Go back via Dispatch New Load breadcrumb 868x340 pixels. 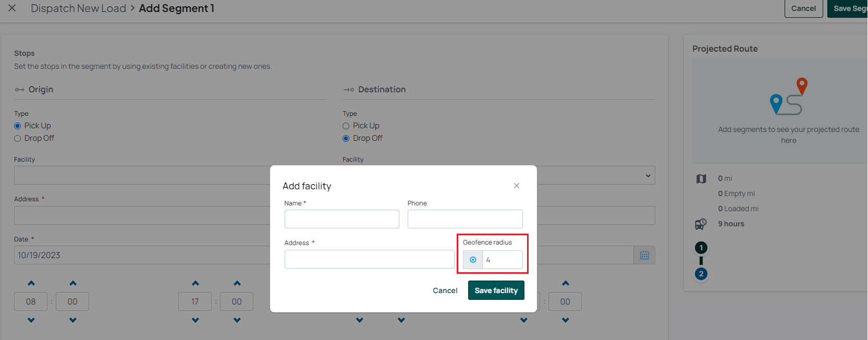click(x=78, y=8)
